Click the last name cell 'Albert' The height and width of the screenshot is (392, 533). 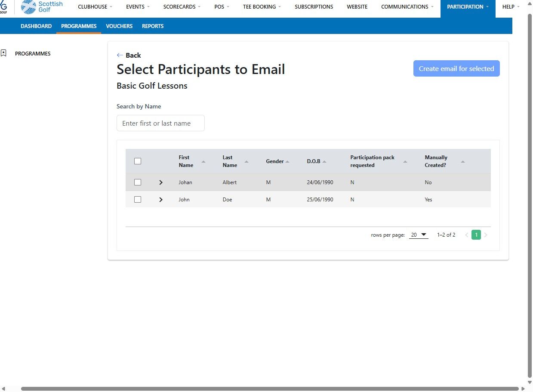(230, 182)
